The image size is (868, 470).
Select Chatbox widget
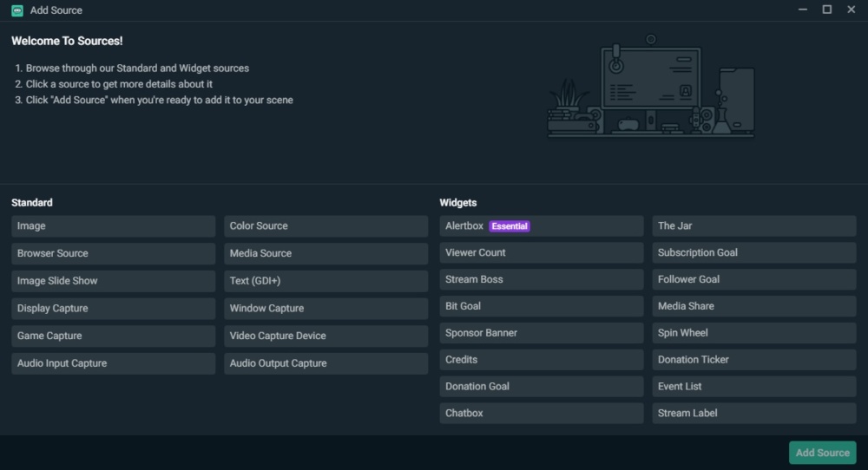click(541, 413)
